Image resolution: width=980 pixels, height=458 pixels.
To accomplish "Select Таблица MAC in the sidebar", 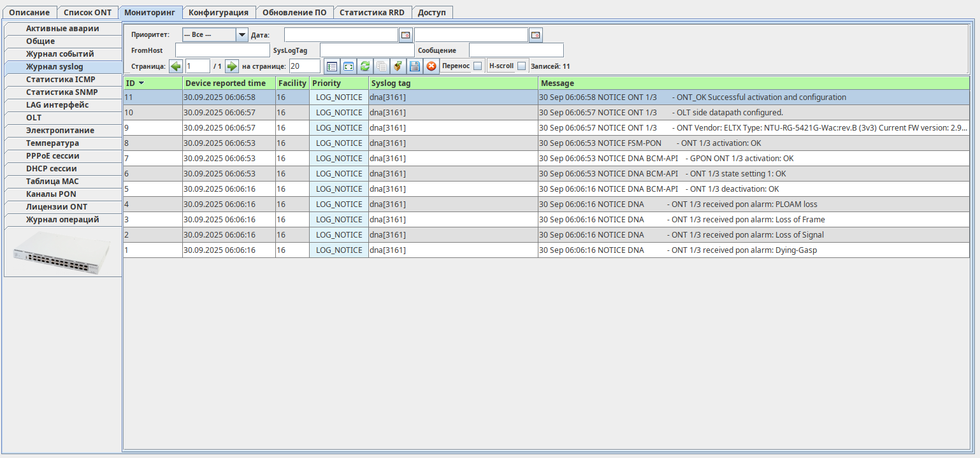I will pyautogui.click(x=62, y=182).
